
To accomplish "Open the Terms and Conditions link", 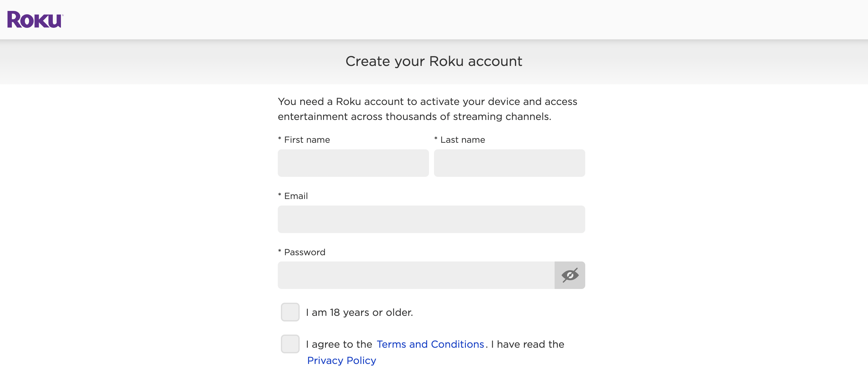I will (430, 344).
